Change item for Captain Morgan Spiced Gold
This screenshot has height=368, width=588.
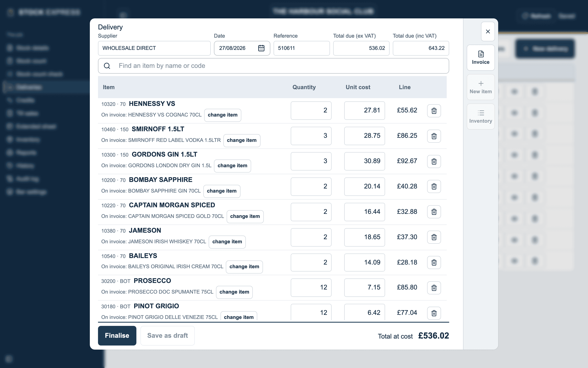(x=245, y=216)
